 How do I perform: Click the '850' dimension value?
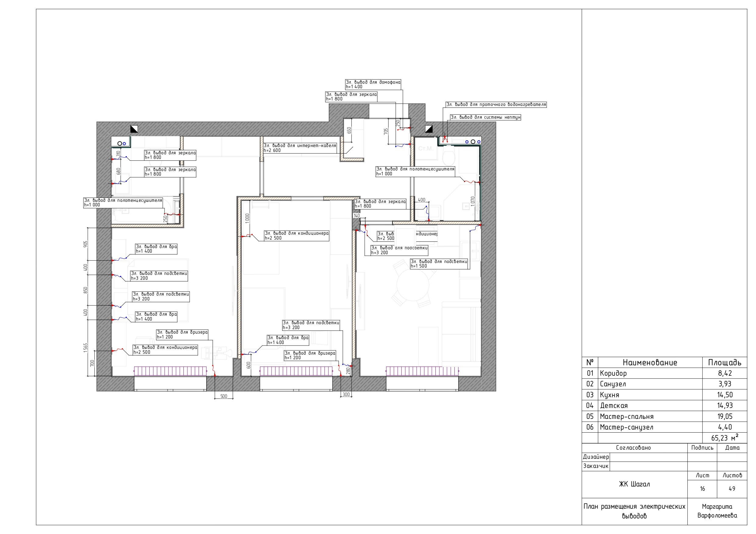(x=86, y=290)
